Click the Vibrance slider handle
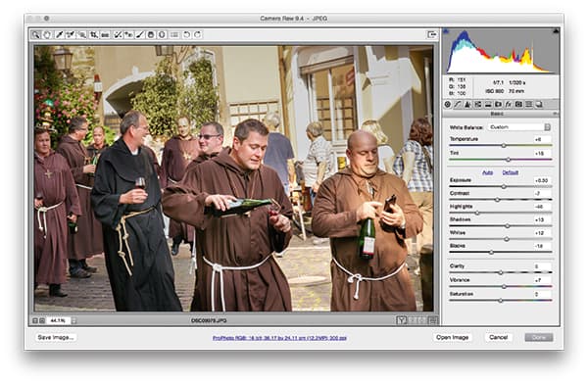This screenshot has width=588, height=384. tap(504, 286)
